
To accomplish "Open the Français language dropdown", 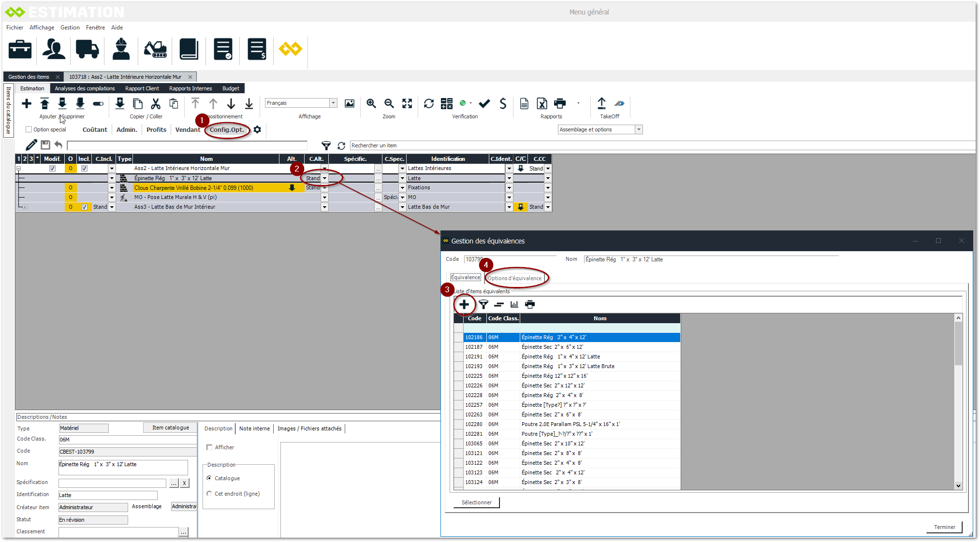I will (333, 103).
